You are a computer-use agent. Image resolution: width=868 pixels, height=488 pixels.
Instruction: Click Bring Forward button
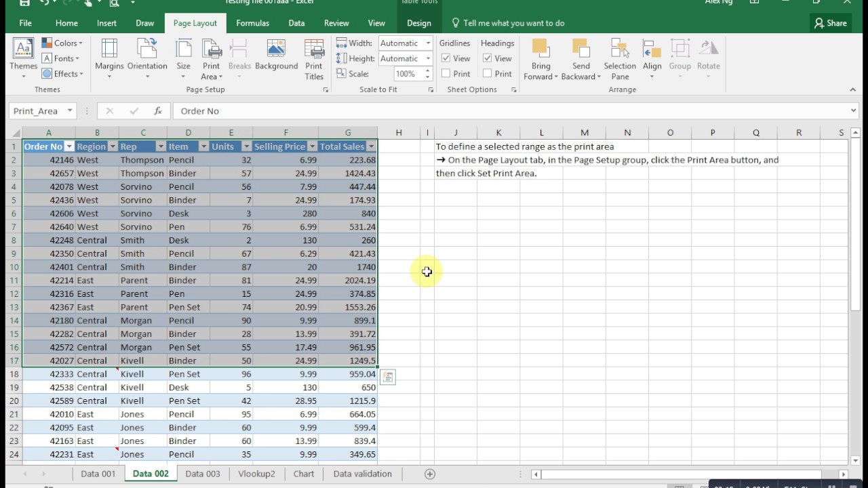pyautogui.click(x=540, y=58)
